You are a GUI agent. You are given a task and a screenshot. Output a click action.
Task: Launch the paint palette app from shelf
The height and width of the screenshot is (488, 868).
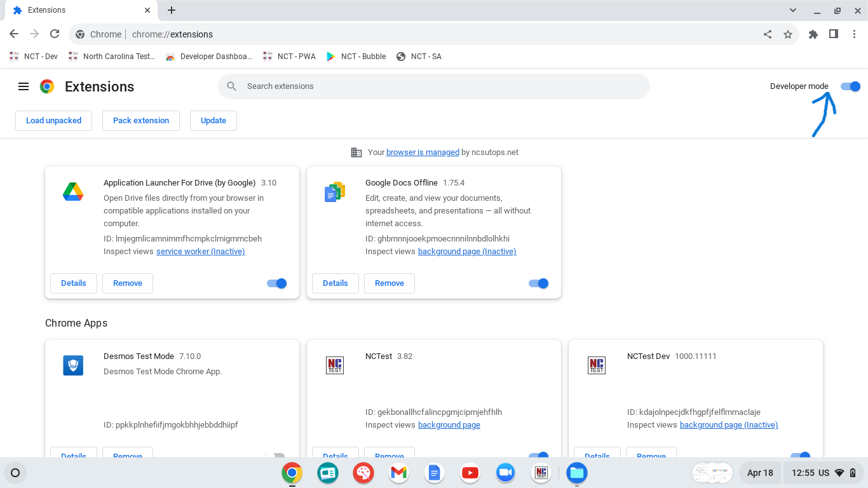[363, 473]
